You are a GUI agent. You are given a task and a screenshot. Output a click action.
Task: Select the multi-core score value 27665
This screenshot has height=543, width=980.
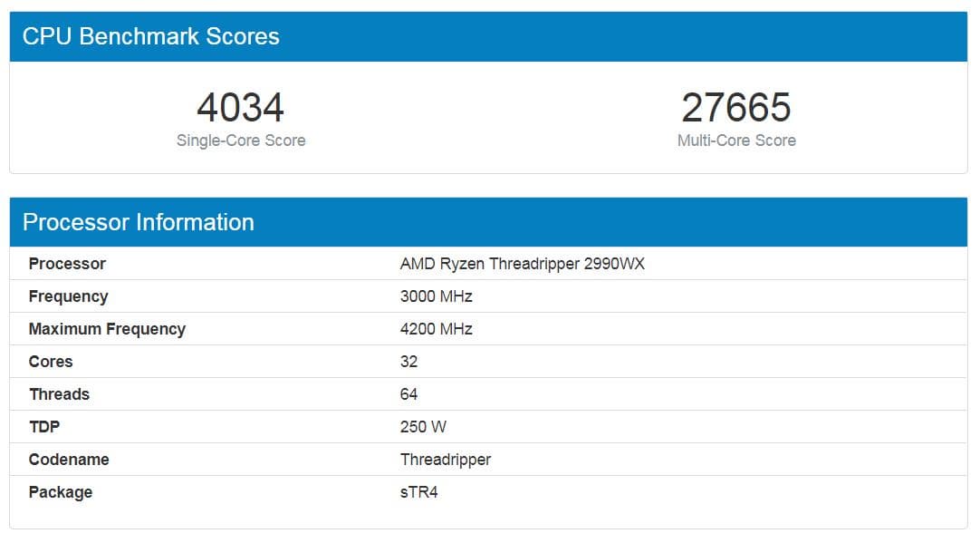tap(736, 108)
